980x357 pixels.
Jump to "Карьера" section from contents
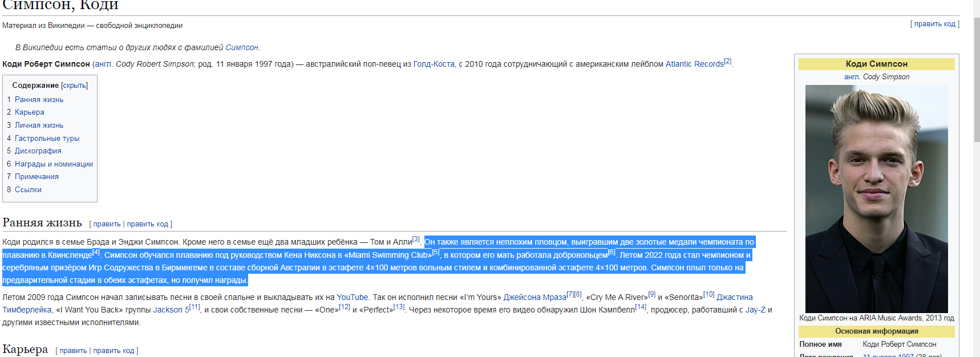pos(29,112)
